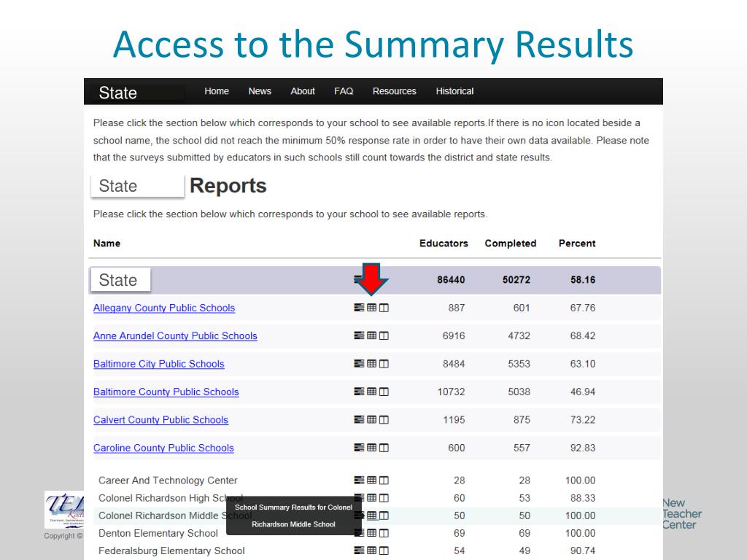Viewport: 747px width, 560px height.
Task: Click Calvert County lined-list report icon
Action: [359, 419]
